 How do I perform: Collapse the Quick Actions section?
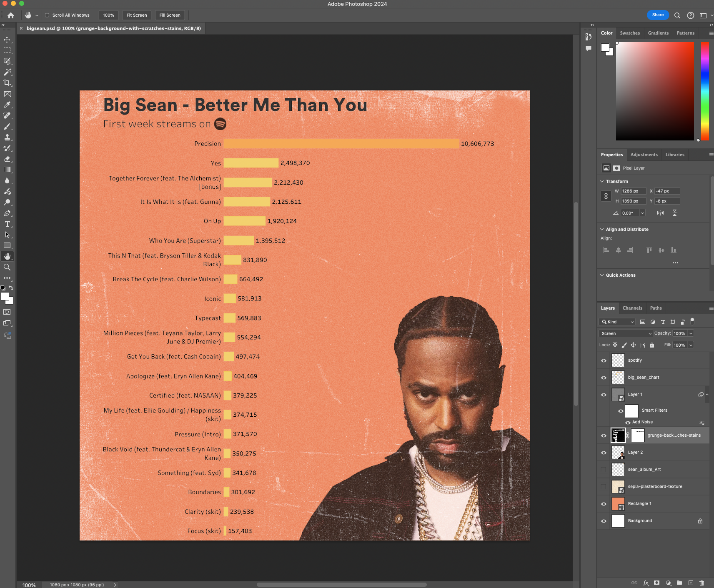click(602, 275)
